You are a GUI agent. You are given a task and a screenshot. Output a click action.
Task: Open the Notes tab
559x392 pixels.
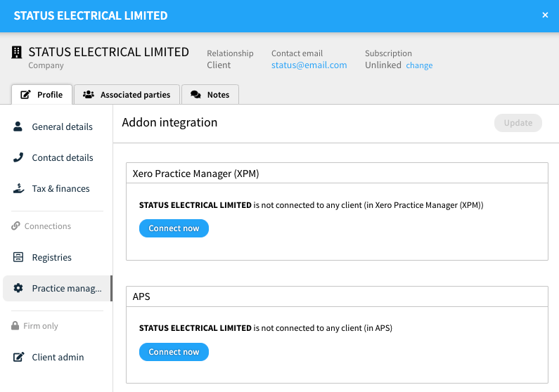(210, 95)
